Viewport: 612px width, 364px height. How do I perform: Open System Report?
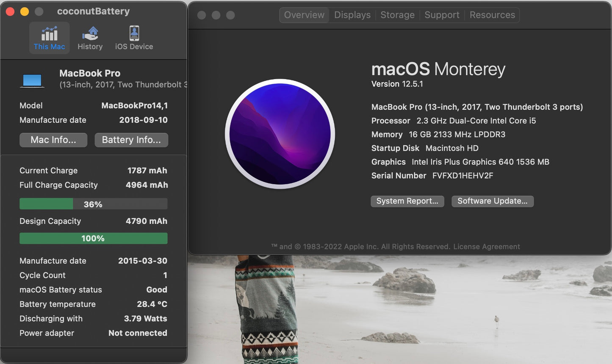click(x=407, y=201)
